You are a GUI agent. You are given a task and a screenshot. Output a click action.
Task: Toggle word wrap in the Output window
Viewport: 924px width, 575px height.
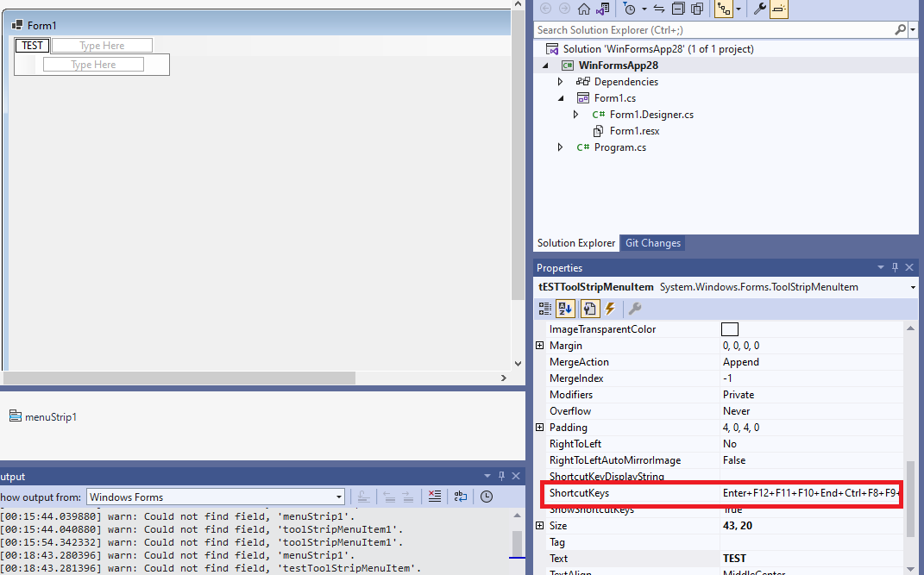[459, 496]
